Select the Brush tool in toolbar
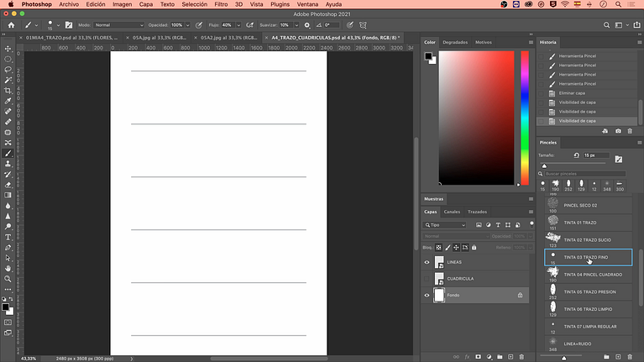 [8, 153]
